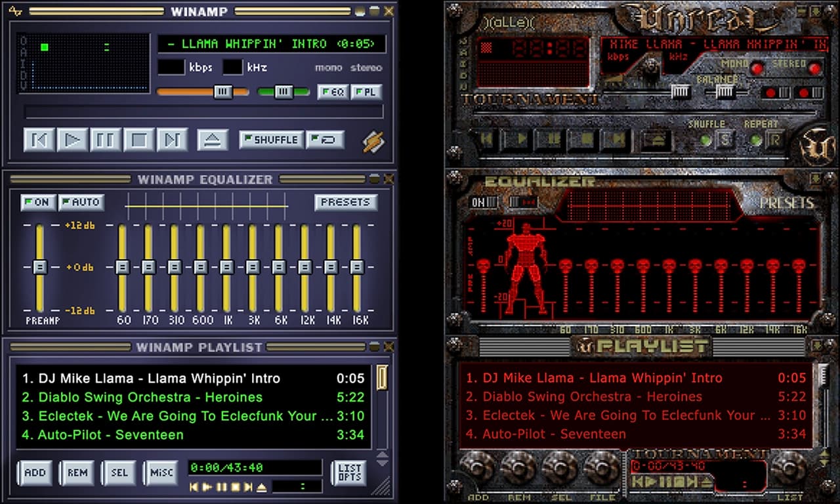The height and width of the screenshot is (504, 840).
Task: Click the green balance slider in classic Winamp
Action: click(x=283, y=92)
